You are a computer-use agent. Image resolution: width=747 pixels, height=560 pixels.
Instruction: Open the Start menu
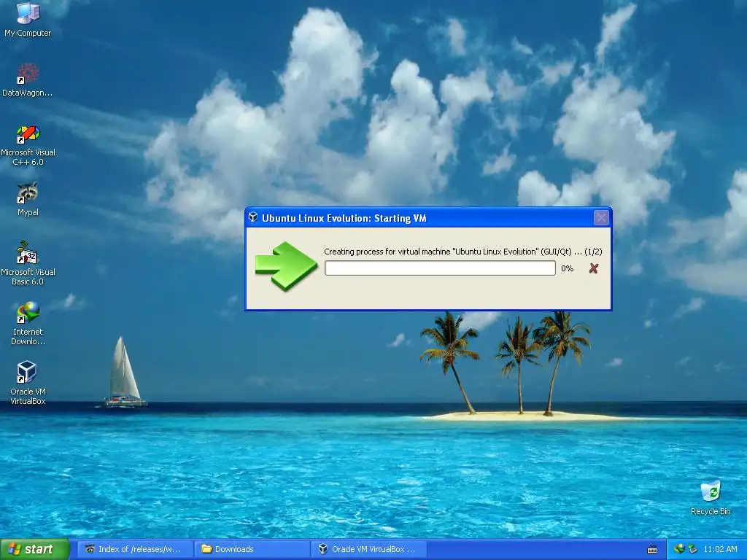click(x=35, y=549)
